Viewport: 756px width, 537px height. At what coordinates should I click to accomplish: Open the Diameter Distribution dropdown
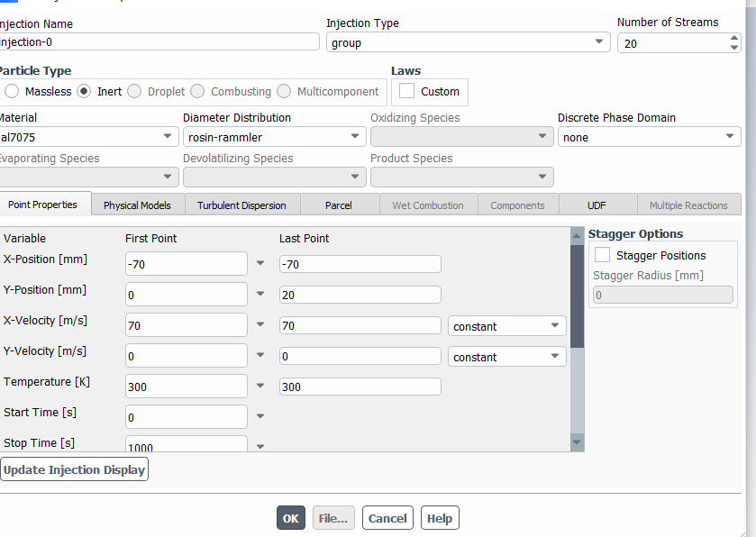point(273,138)
